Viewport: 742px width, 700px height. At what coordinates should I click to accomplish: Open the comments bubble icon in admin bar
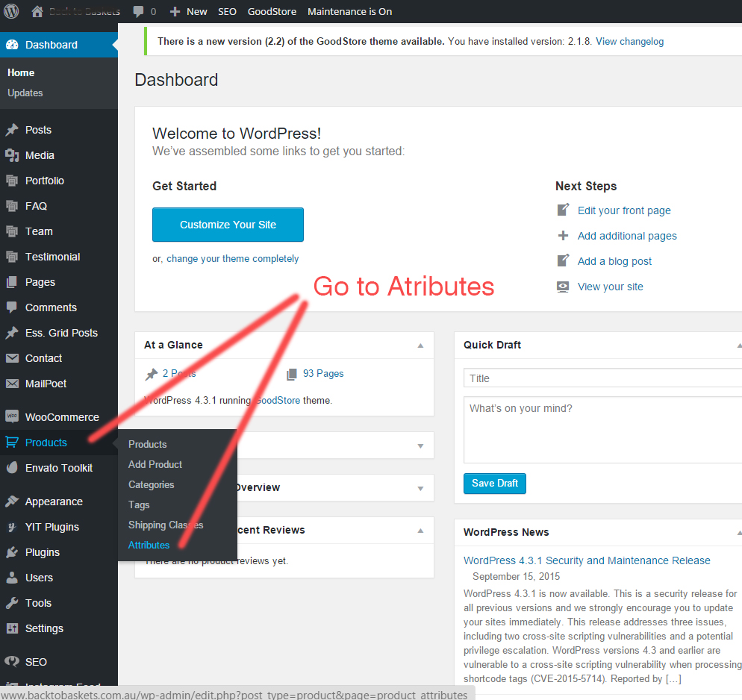click(x=139, y=11)
